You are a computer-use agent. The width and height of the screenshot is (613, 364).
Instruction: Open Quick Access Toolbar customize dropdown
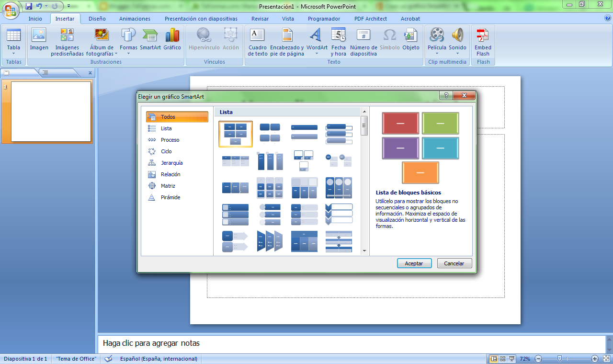[x=68, y=6]
